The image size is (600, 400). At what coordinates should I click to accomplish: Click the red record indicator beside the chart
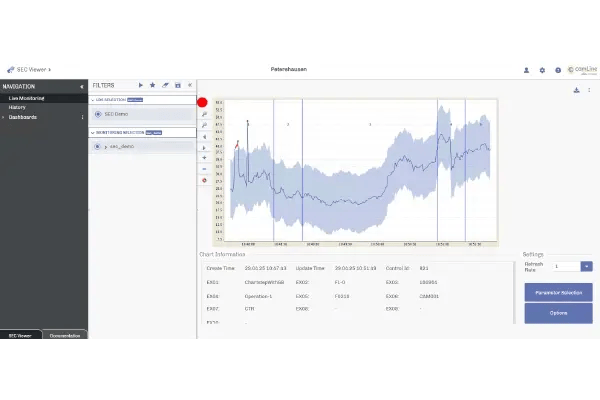(x=202, y=102)
